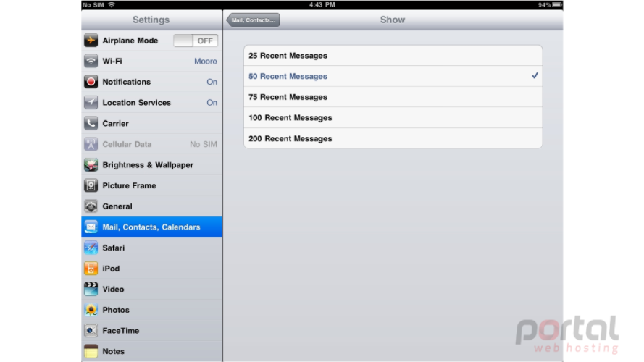Screen dimensions: 644x362
Task: Click the Location Services arrow icon
Action: pyautogui.click(x=91, y=102)
